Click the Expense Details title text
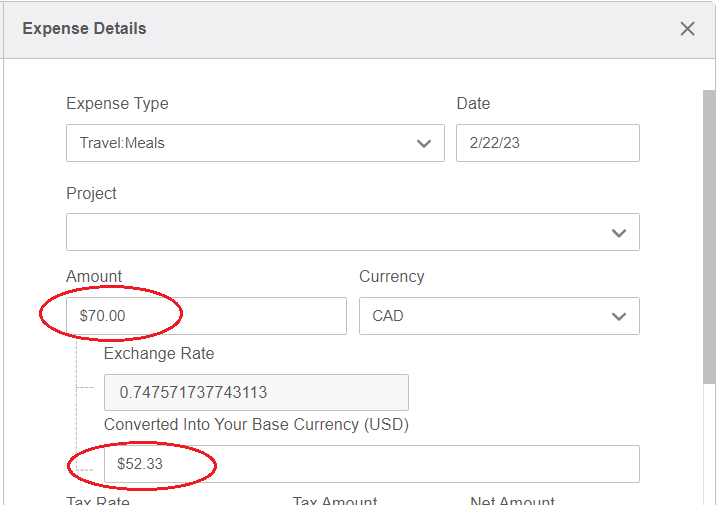Image resolution: width=724 pixels, height=505 pixels. pos(84,29)
